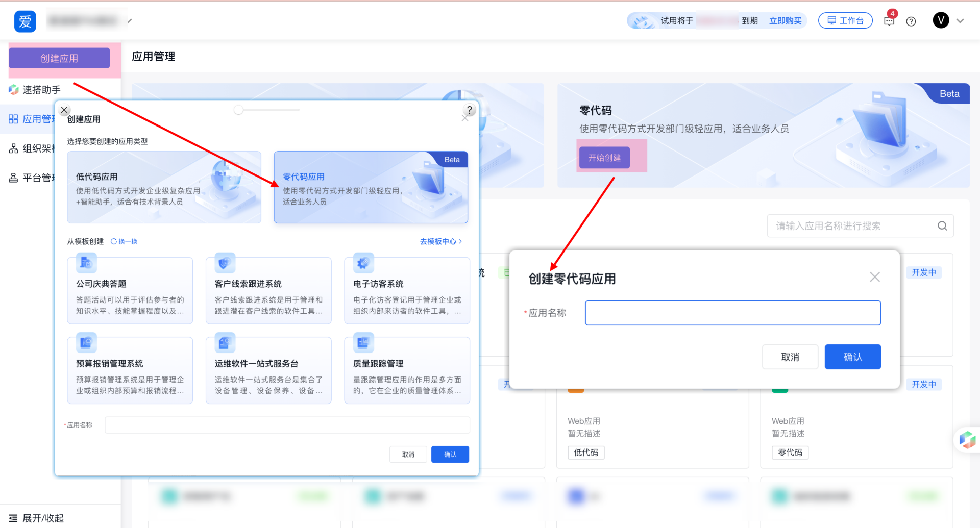This screenshot has height=528, width=980.
Task: Click the search magnifier icon
Action: [942, 226]
